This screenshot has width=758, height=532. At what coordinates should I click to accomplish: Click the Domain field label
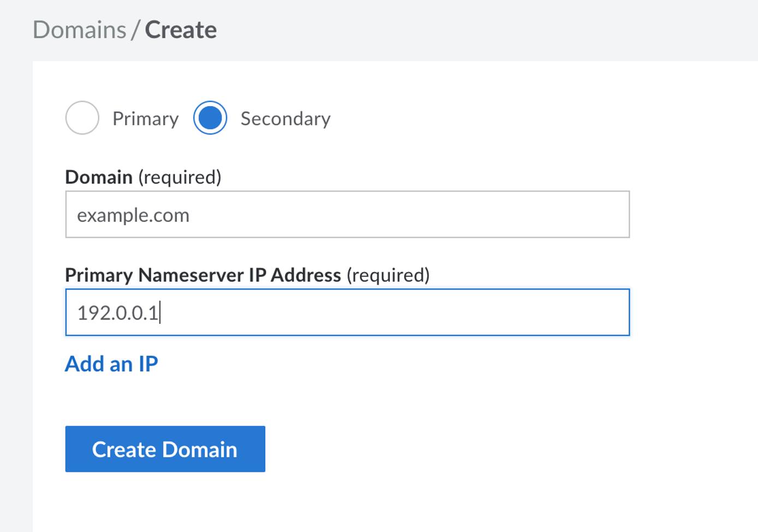tap(99, 177)
